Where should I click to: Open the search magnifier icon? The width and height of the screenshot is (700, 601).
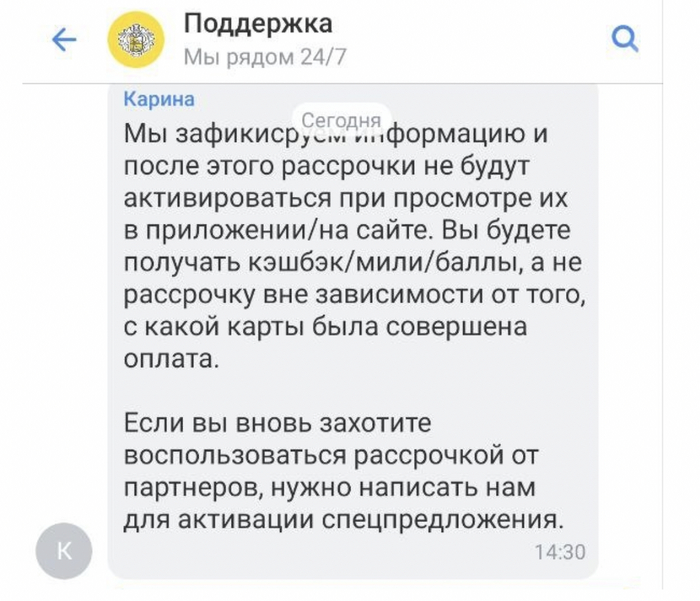(624, 40)
